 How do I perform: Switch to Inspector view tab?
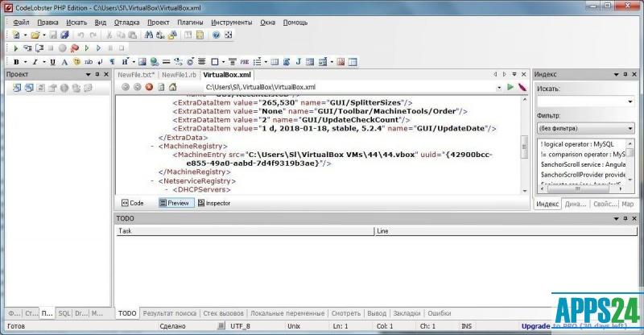(x=214, y=203)
